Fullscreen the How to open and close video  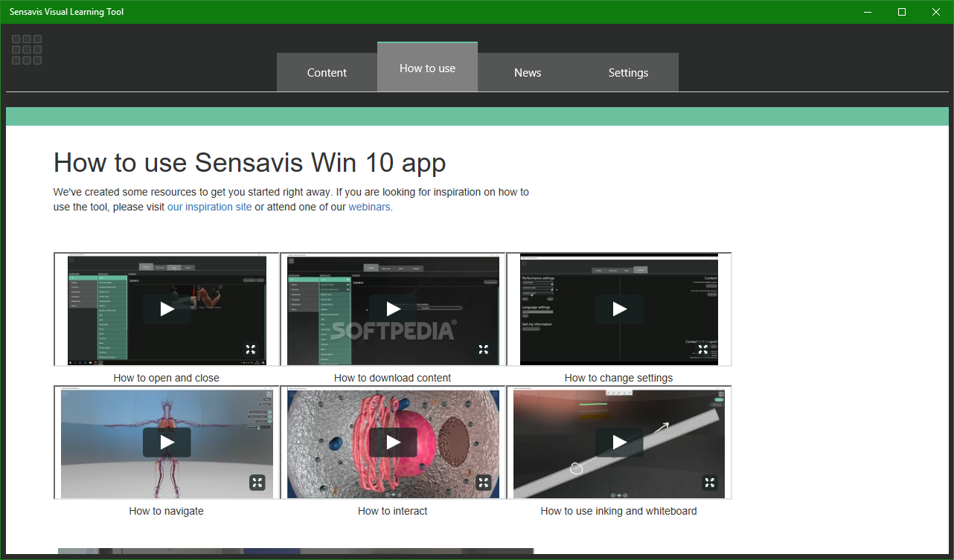(251, 350)
